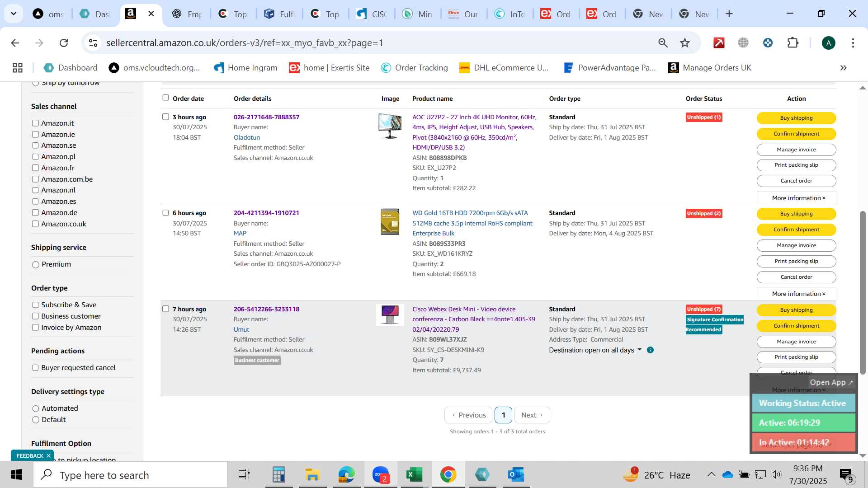Image resolution: width=868 pixels, height=488 pixels.
Task: Click the taskbar search box
Action: click(130, 475)
